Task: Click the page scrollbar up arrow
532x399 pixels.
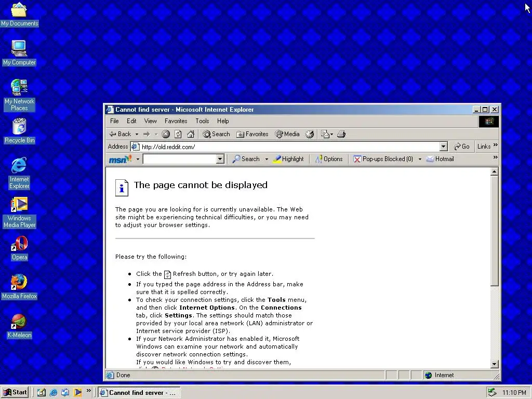Action: pos(495,171)
